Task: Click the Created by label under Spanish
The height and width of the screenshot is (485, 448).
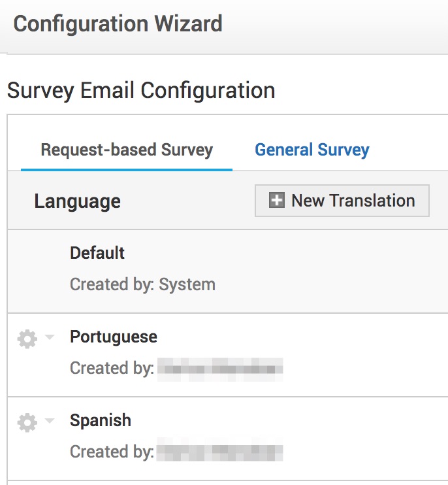Action: 112,451
